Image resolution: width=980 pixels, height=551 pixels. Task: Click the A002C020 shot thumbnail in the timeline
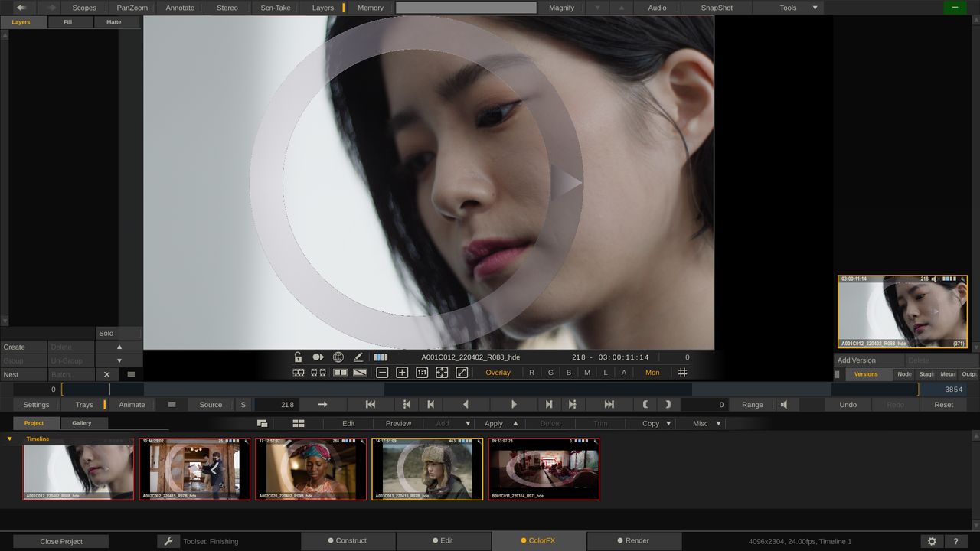pyautogui.click(x=311, y=469)
